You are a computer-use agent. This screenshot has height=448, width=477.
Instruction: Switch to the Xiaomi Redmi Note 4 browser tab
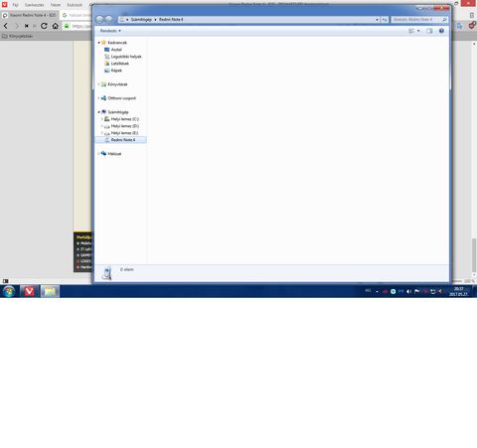tap(30, 15)
